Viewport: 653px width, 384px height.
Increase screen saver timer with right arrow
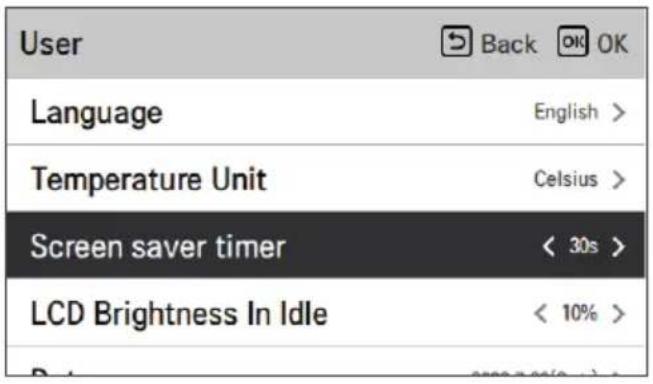(619, 246)
